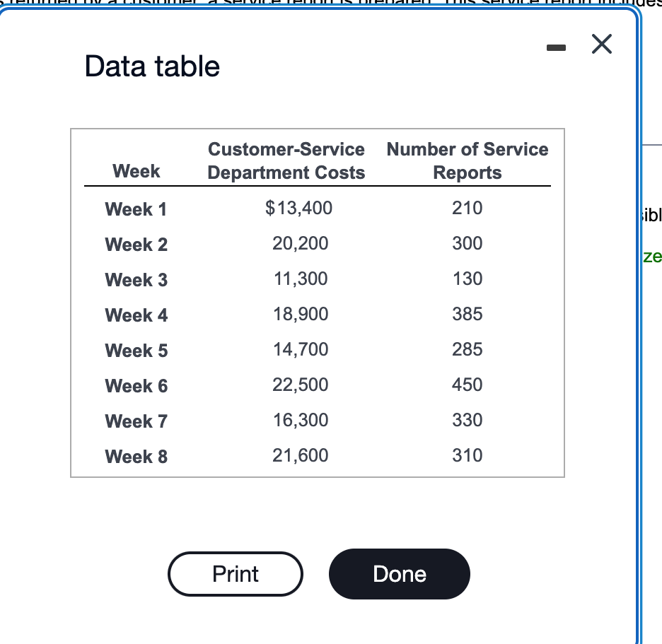Click the Done button

click(399, 574)
